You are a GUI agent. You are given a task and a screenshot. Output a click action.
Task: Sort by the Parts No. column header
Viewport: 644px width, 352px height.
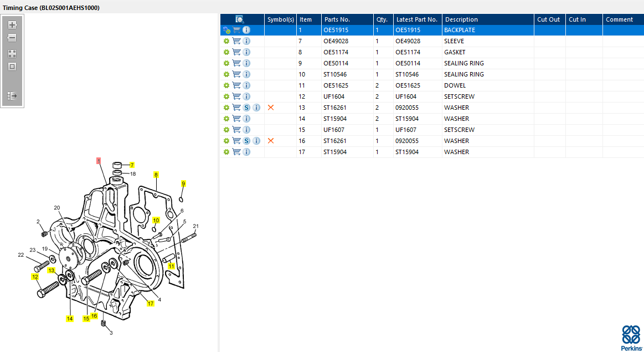pyautogui.click(x=337, y=19)
